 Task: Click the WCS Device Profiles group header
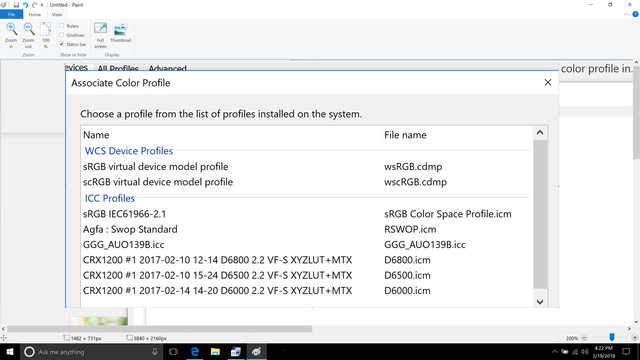coord(129,151)
